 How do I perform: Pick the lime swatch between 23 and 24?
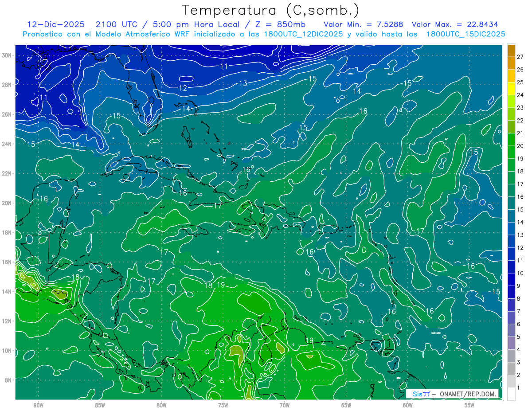(511, 101)
